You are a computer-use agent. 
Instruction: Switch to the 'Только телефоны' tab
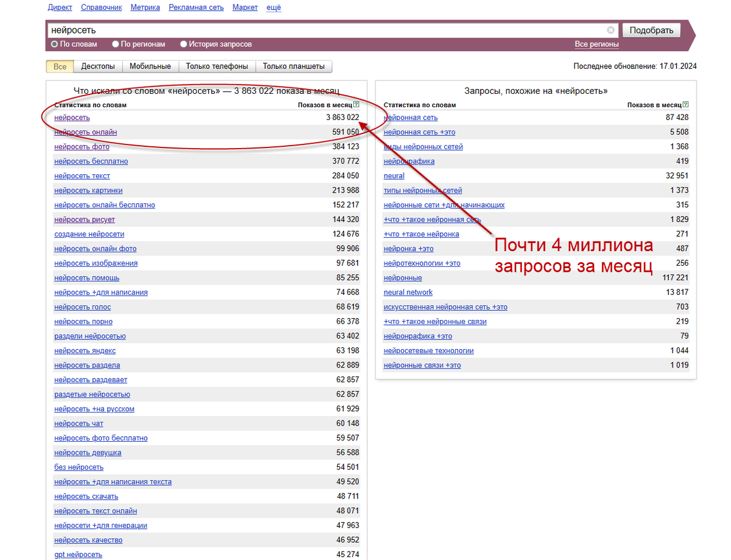coord(217,66)
